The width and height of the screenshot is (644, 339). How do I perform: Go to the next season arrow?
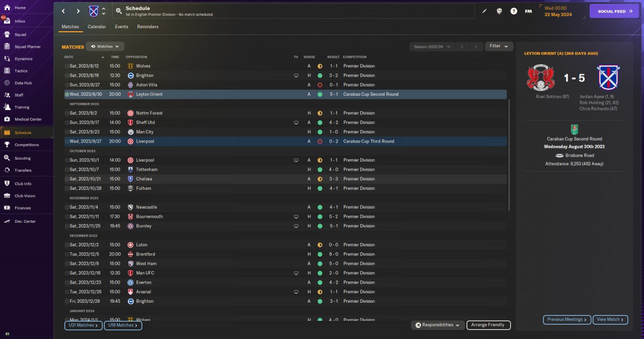tap(476, 46)
